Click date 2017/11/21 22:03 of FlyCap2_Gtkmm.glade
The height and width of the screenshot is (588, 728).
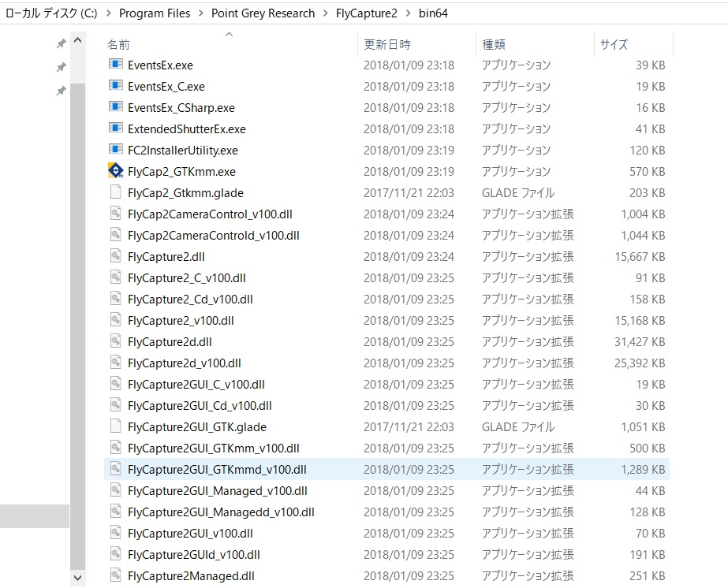(x=409, y=192)
